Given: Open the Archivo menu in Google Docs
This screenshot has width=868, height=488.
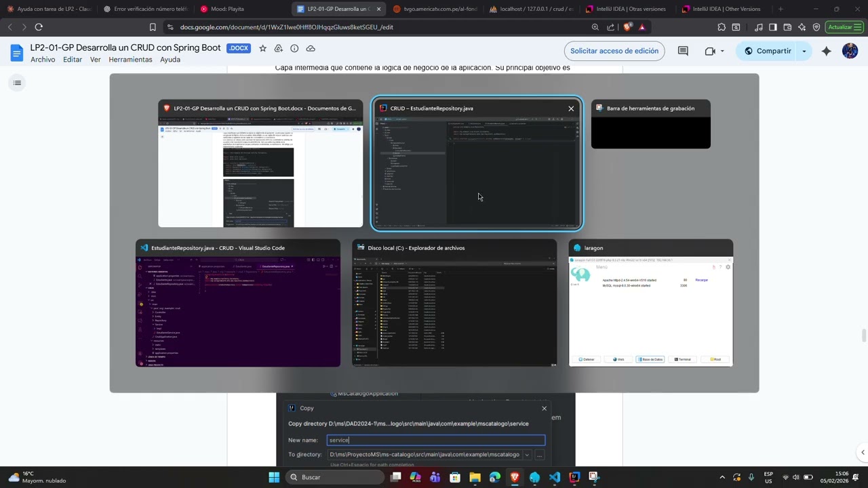Looking at the screenshot, I should (x=43, y=60).
